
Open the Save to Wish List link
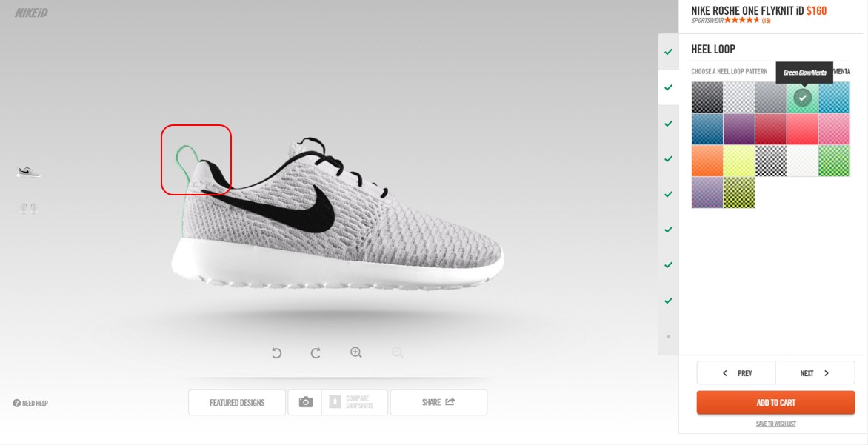tap(775, 424)
